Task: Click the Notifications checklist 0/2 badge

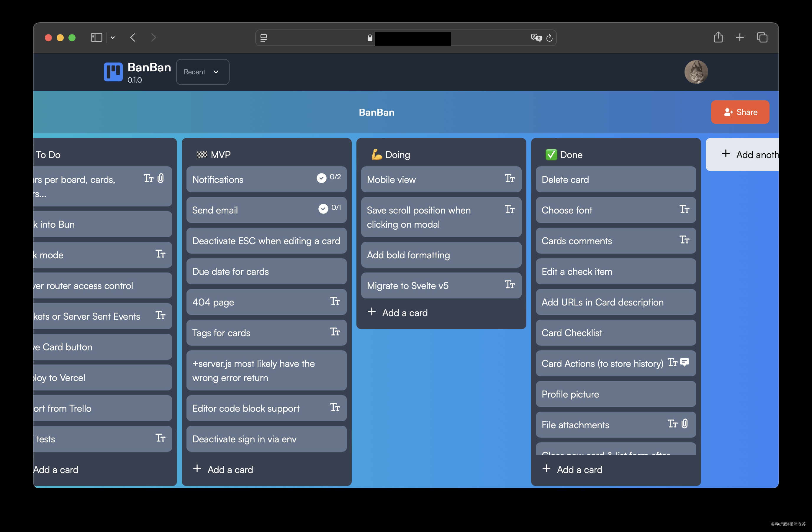Action: (x=329, y=177)
